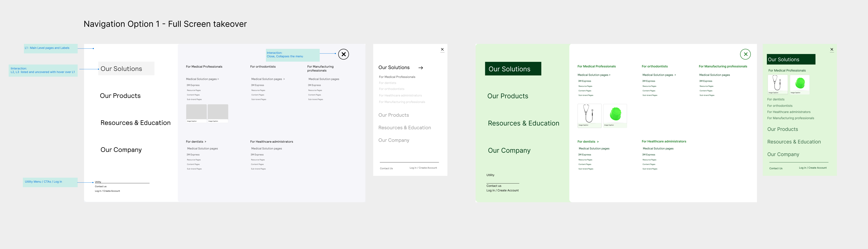Open Our Company in green desktop menu
The width and height of the screenshot is (868, 249).
click(x=509, y=150)
